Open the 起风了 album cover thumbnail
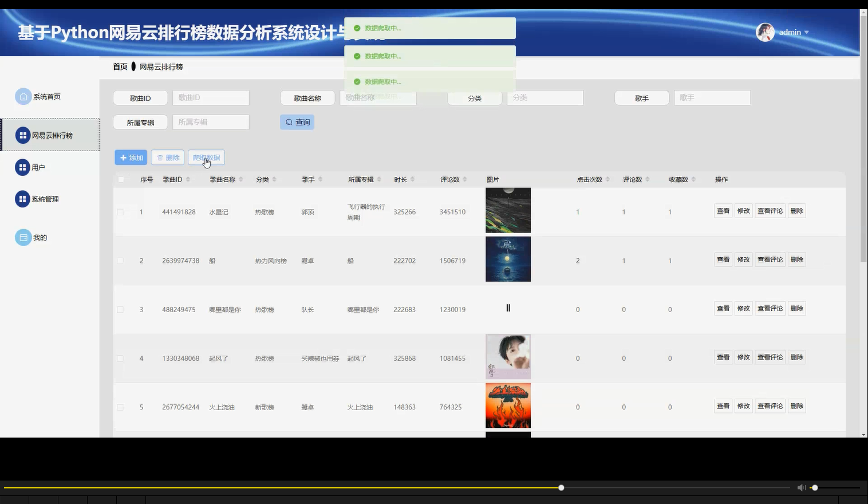The height and width of the screenshot is (504, 868). point(508,357)
